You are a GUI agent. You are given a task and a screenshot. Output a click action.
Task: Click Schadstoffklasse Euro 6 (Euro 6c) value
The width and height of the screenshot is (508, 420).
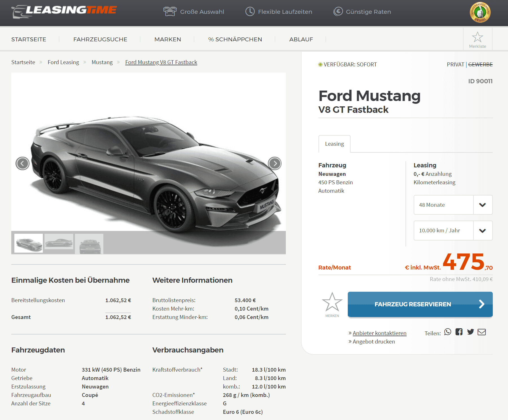pyautogui.click(x=243, y=412)
